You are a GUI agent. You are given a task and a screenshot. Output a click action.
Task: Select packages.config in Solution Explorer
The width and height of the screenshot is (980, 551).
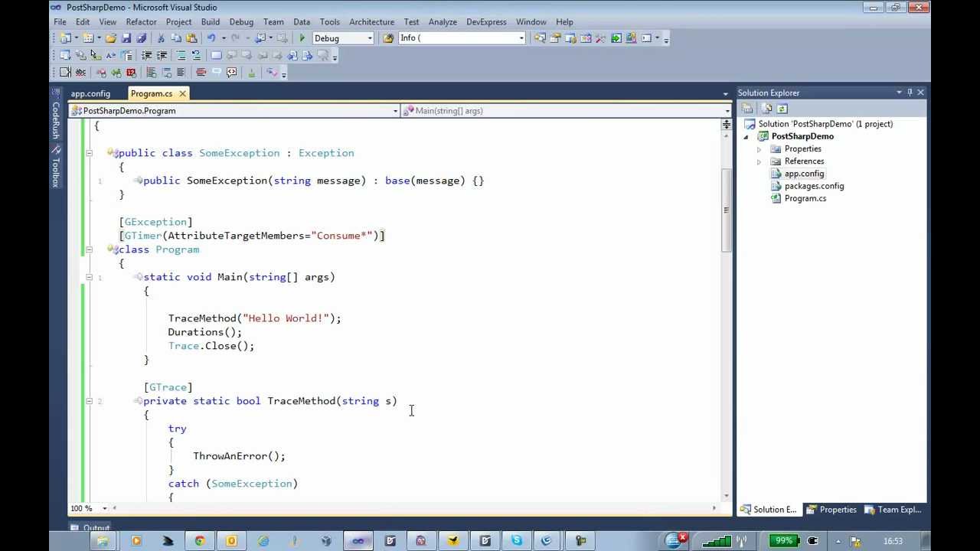[814, 186]
